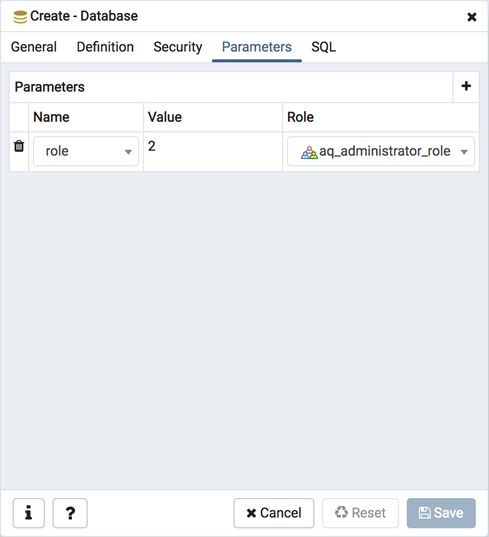The width and height of the screenshot is (489, 537).
Task: Switch to the General tab
Action: point(34,47)
